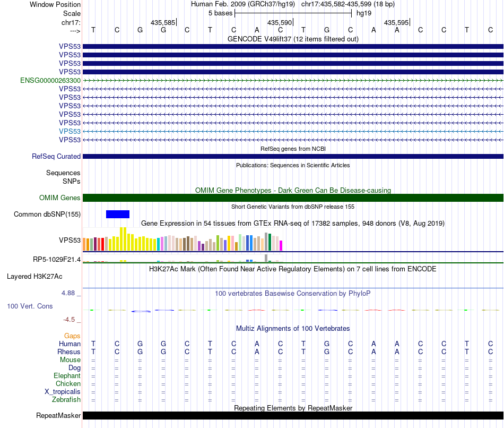Click the H3K27Ac Mark track title
504x428 pixels.
pos(293,269)
